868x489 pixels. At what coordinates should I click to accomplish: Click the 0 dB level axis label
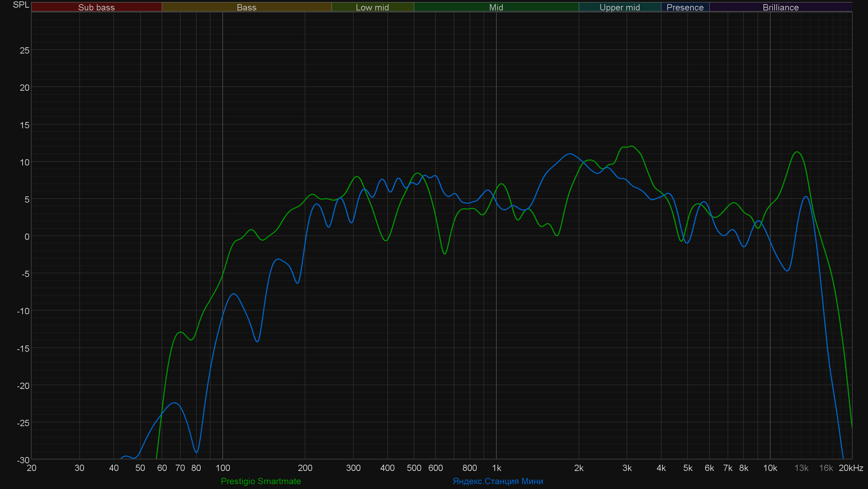point(27,237)
